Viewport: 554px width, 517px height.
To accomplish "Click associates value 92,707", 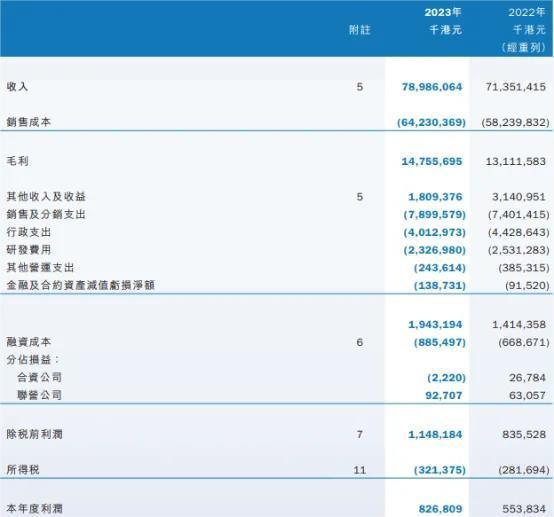I will [x=444, y=395].
